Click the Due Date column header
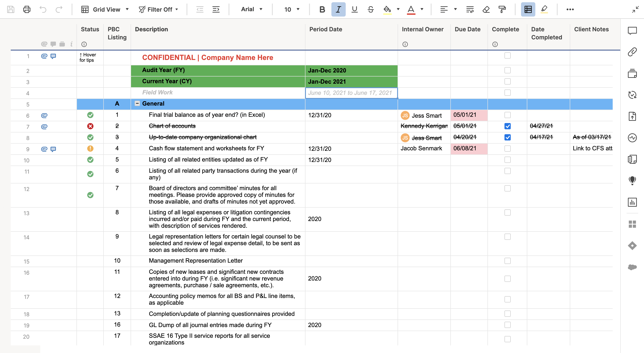This screenshot has width=644, height=353. point(467,29)
